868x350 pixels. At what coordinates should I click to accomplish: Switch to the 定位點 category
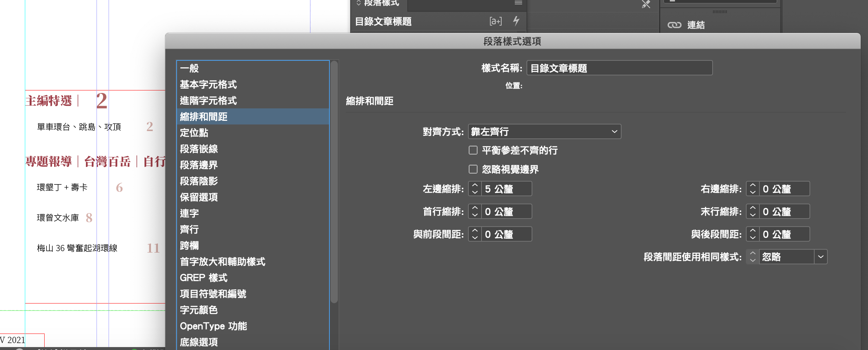click(194, 133)
